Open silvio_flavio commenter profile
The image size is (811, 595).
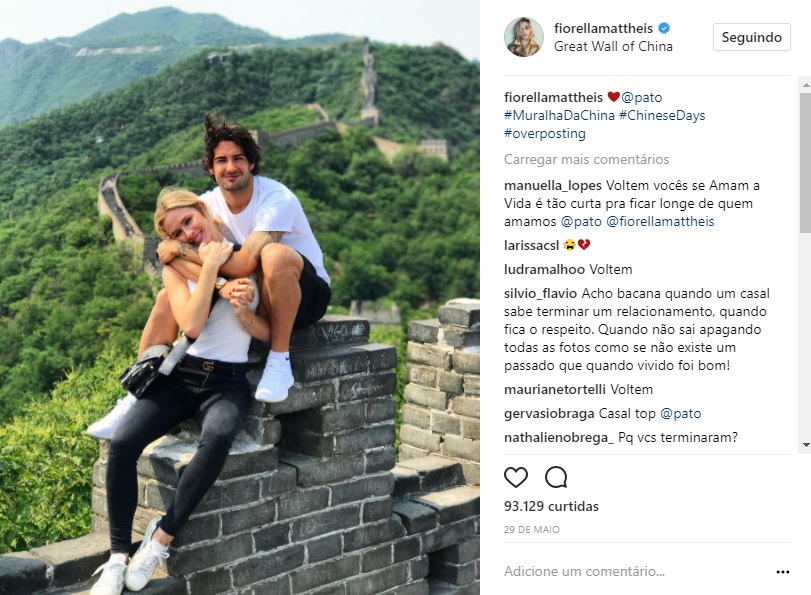[x=540, y=294]
